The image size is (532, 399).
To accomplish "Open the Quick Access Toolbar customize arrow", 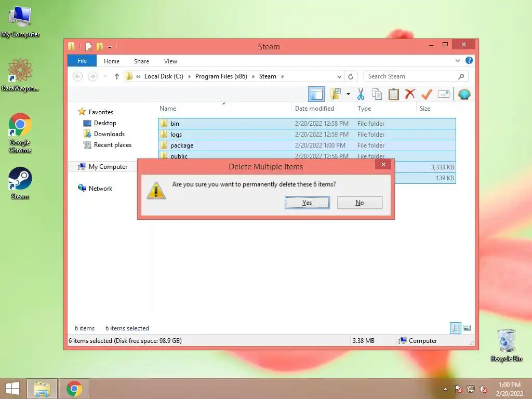I will click(110, 47).
